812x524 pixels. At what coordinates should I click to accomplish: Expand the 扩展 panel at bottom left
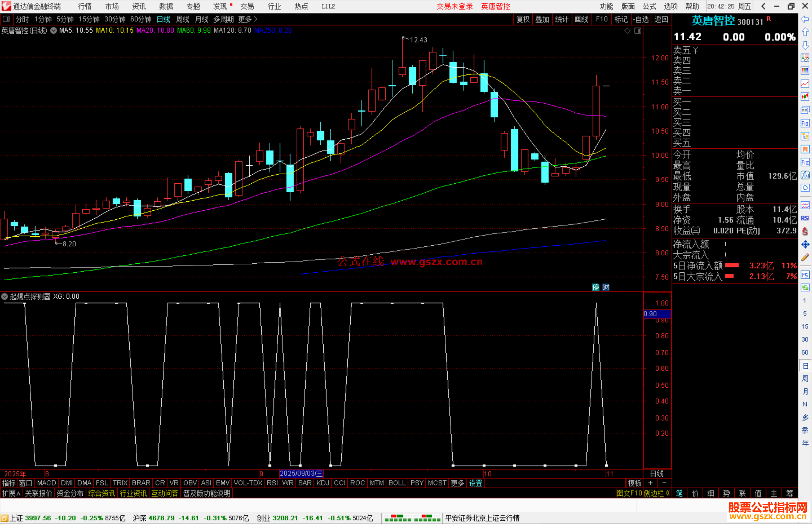tap(11, 493)
